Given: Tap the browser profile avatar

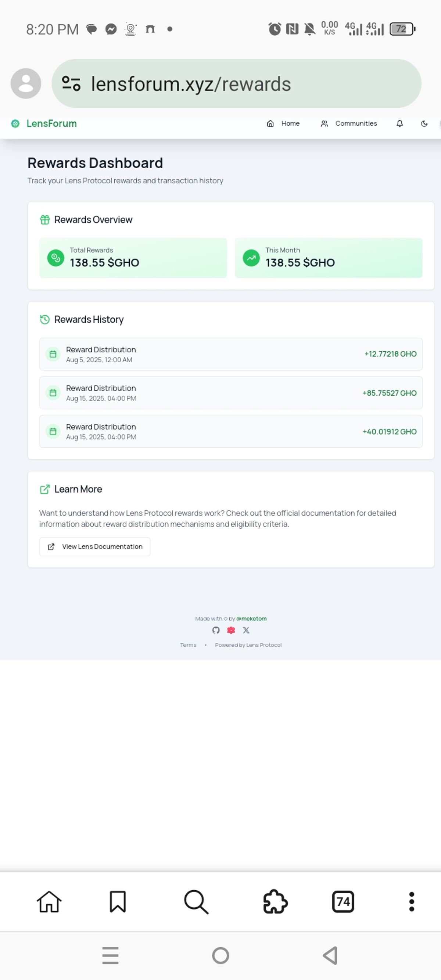Looking at the screenshot, I should pyautogui.click(x=26, y=83).
